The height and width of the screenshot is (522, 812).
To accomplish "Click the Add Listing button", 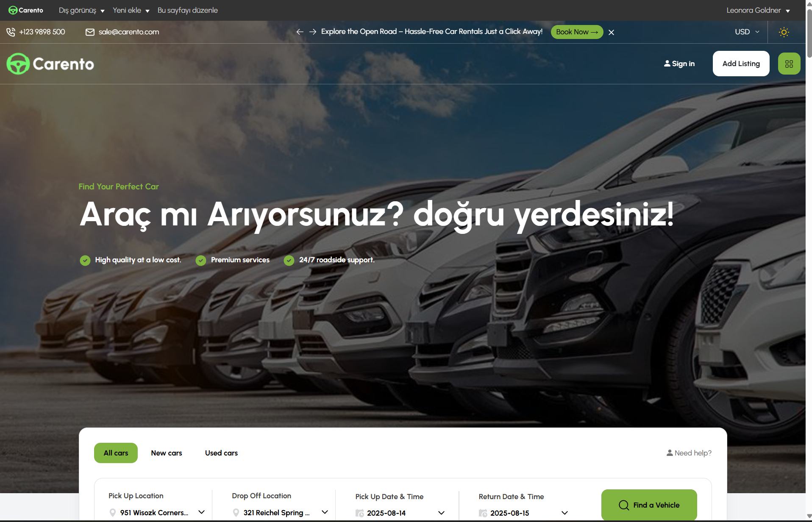I will [x=741, y=64].
